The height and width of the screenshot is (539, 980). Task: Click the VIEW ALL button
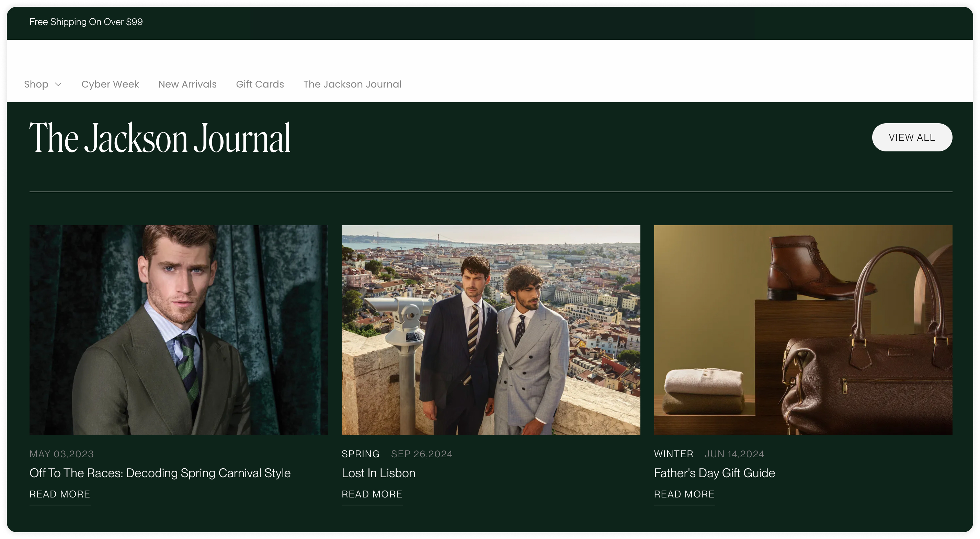(912, 137)
